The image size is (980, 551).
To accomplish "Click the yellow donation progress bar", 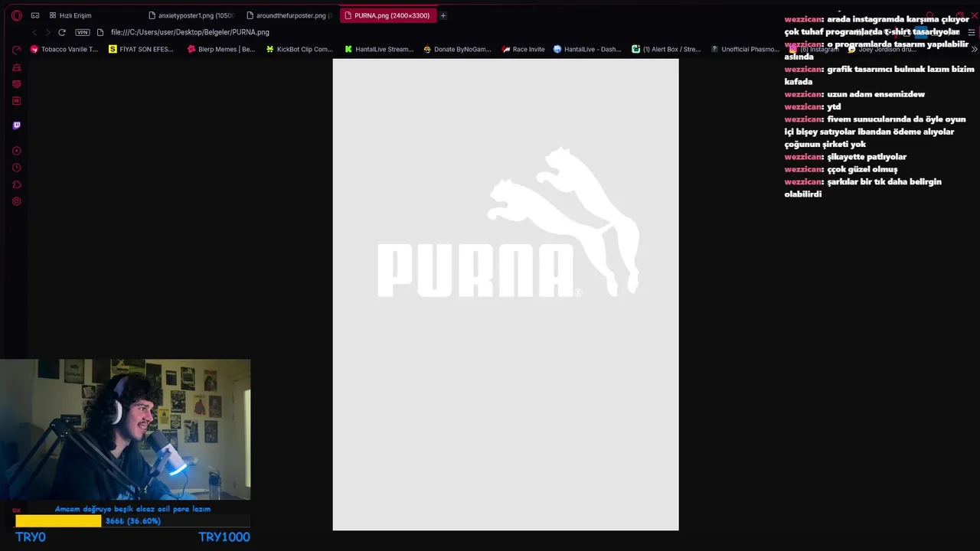I will click(x=58, y=521).
